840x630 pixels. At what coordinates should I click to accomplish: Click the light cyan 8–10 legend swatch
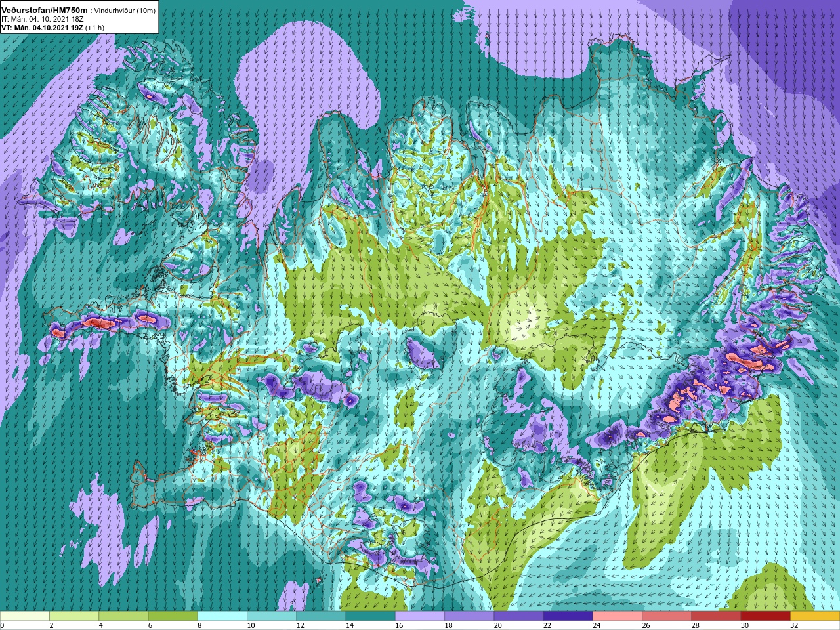coord(222,616)
